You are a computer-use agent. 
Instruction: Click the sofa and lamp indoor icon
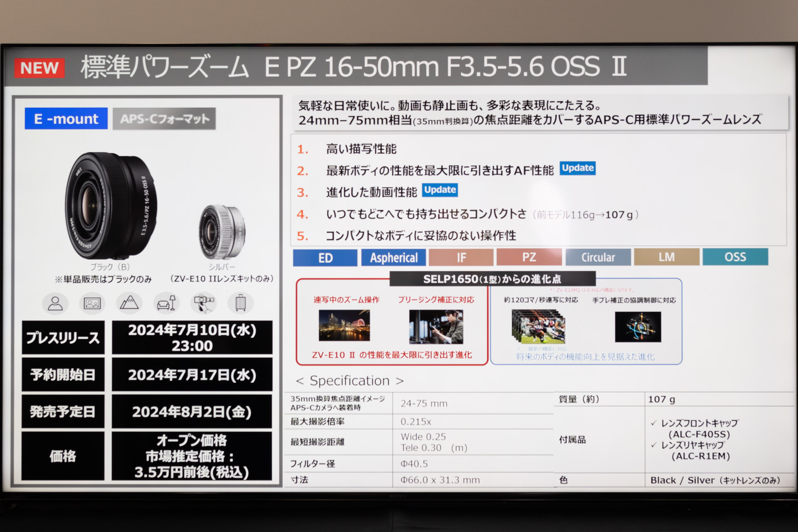pos(166,303)
